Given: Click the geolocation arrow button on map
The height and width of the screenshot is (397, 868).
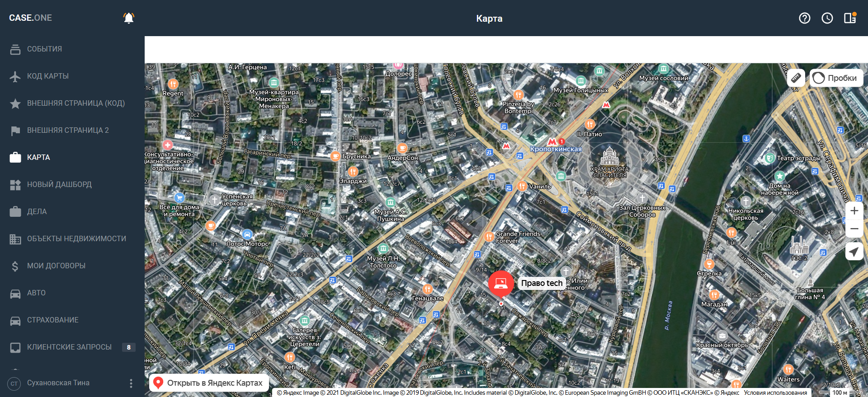Looking at the screenshot, I should tap(854, 252).
